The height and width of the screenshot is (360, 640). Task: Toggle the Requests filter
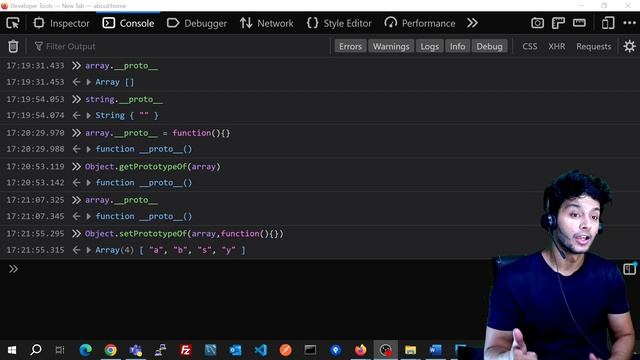[593, 46]
